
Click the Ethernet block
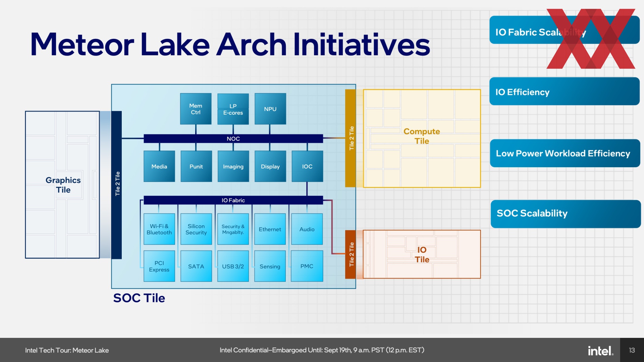click(270, 229)
